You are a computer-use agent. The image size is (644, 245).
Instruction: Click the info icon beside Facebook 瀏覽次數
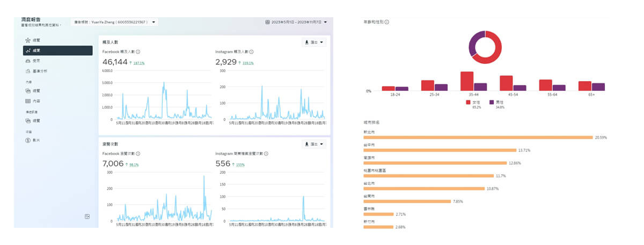[x=138, y=154]
